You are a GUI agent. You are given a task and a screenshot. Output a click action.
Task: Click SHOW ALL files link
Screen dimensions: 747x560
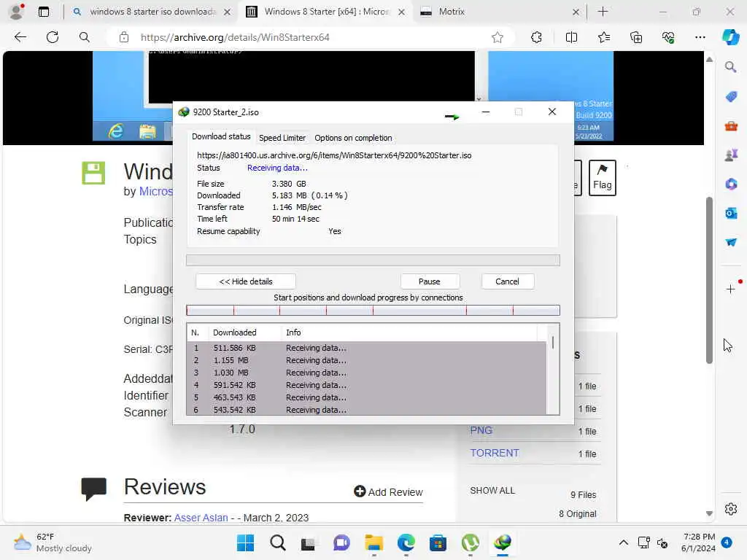[492, 491]
